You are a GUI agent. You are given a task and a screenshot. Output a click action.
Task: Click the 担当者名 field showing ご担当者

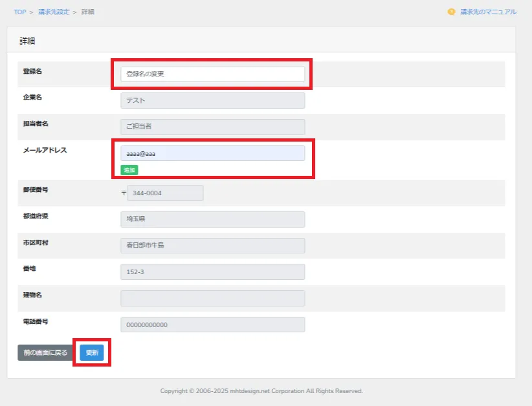click(212, 127)
